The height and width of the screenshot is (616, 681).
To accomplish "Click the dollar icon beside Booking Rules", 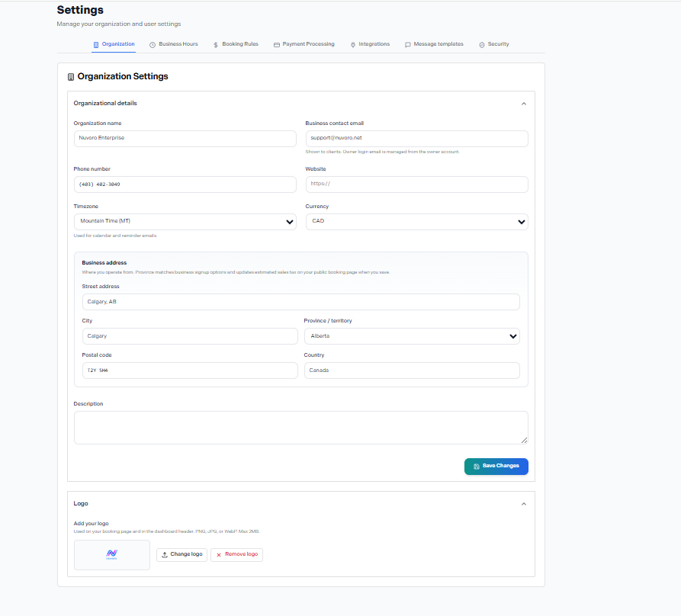I will 216,45.
